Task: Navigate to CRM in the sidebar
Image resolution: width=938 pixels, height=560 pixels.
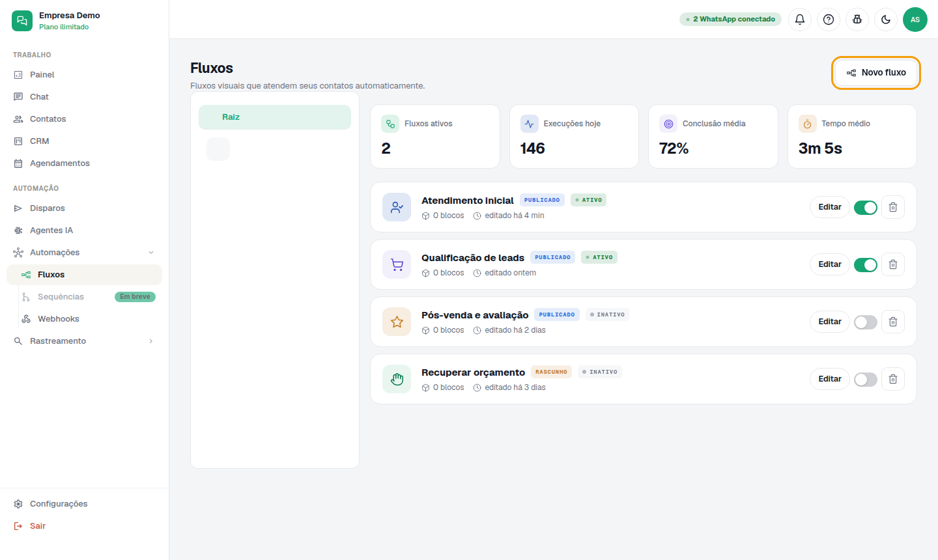Action: 85,141
